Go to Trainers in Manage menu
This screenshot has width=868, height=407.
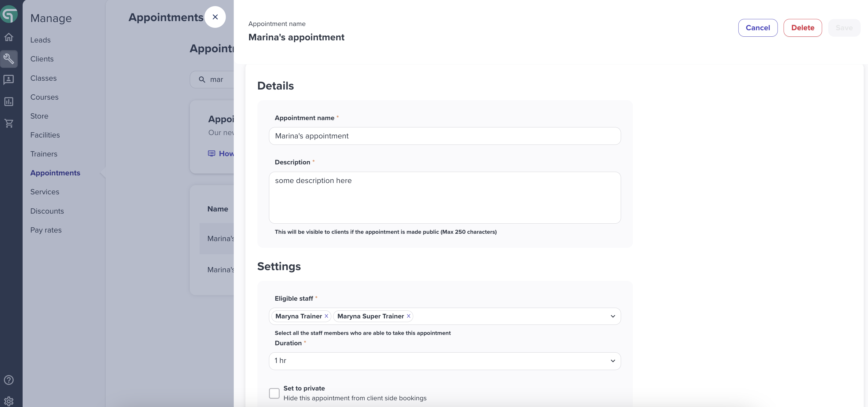44,154
